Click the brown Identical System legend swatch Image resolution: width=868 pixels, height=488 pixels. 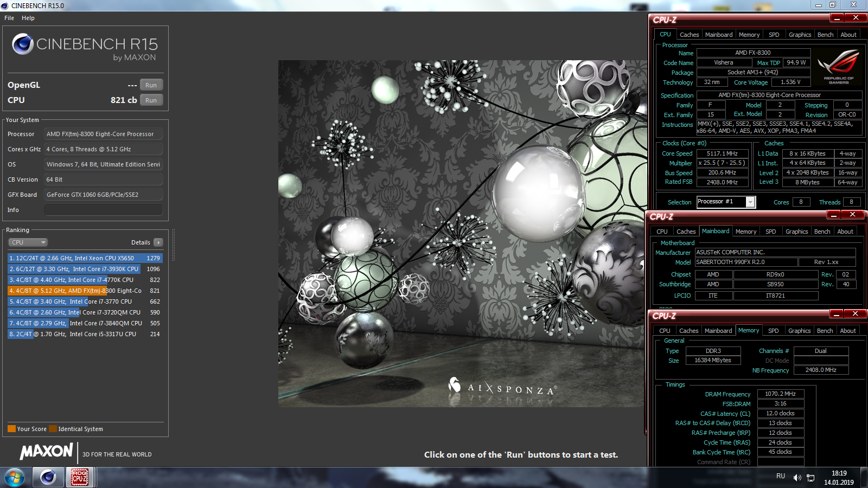(x=53, y=429)
